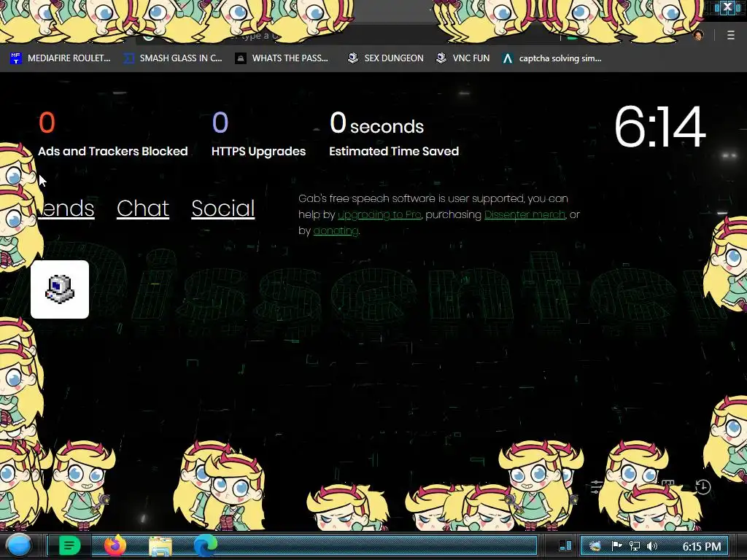This screenshot has height=560, width=747.
Task: Open the browser hamburger menu
Action: (731, 35)
